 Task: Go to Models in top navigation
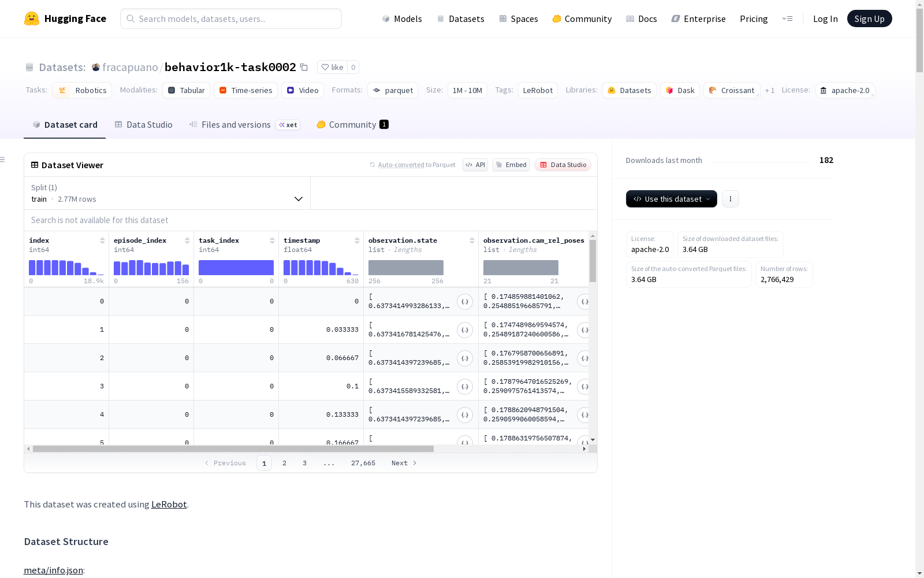[x=402, y=18]
